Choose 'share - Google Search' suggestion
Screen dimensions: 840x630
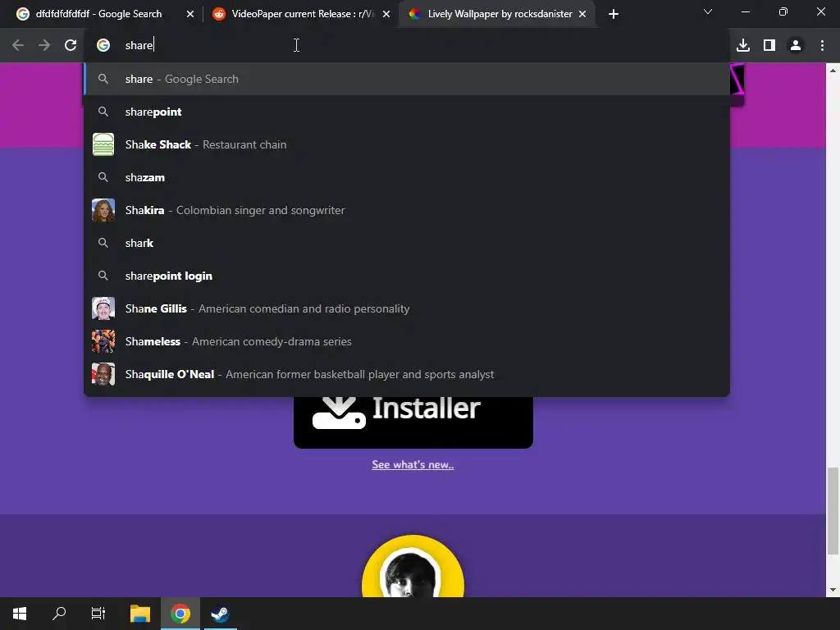407,79
